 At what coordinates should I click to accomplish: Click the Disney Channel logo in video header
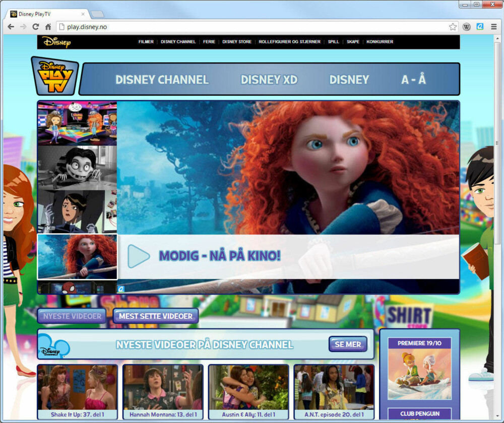(x=54, y=346)
